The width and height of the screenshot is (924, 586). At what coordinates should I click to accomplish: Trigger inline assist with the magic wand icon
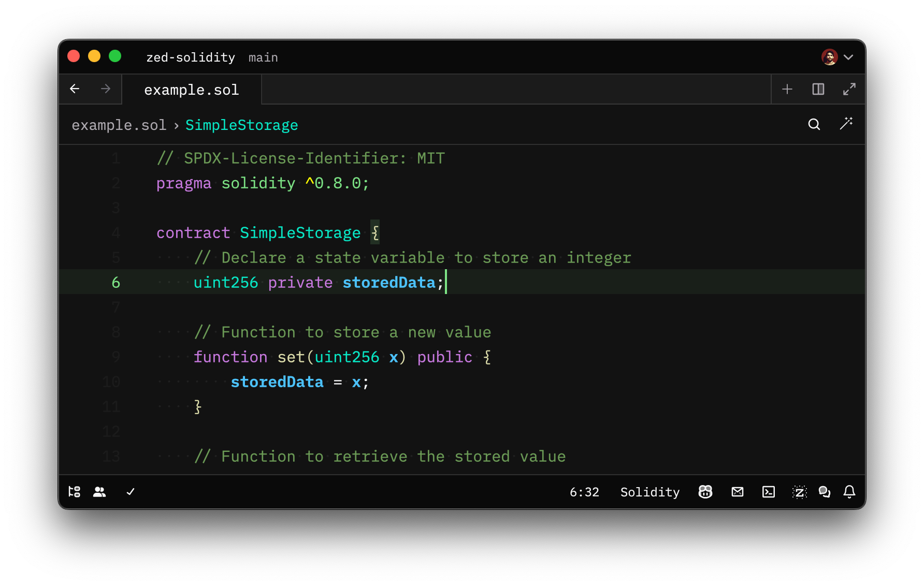[x=846, y=124]
